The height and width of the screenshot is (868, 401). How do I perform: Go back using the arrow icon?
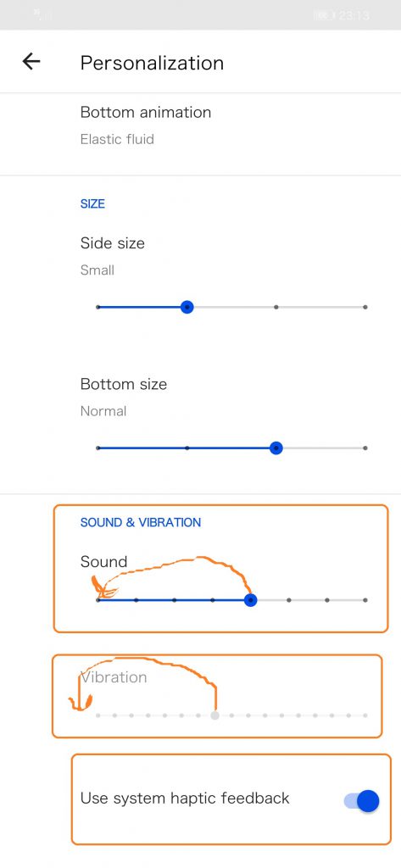(x=31, y=61)
